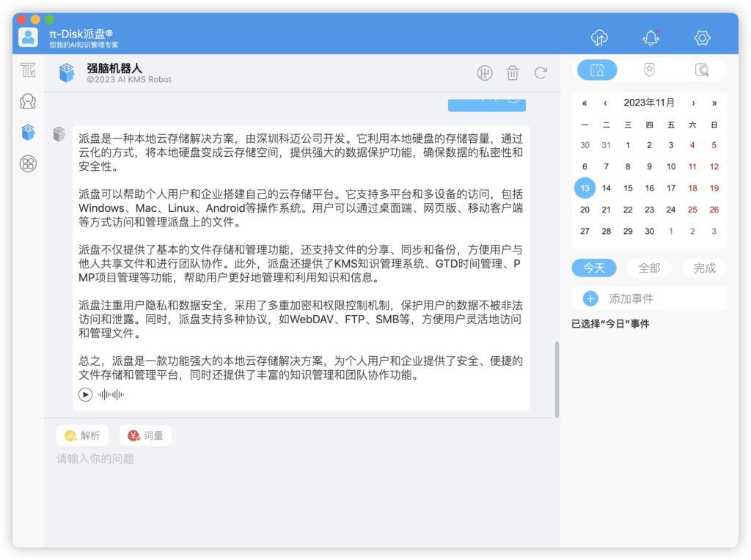This screenshot has width=751, height=560.
Task: Click the partially hidden blue message bubble
Action: point(487,106)
